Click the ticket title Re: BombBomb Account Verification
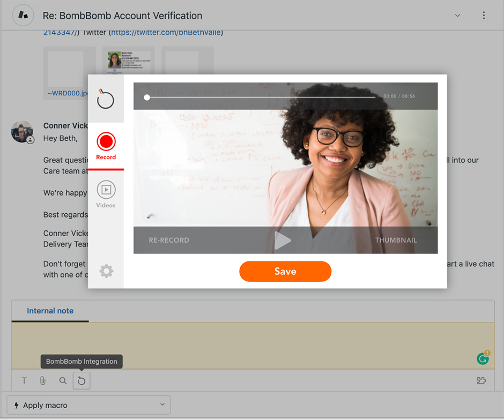This screenshot has height=420, width=504. click(x=122, y=16)
